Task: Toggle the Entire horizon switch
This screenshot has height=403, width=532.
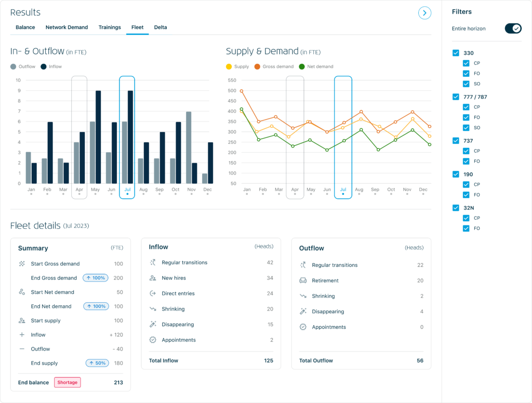Action: pyautogui.click(x=513, y=29)
